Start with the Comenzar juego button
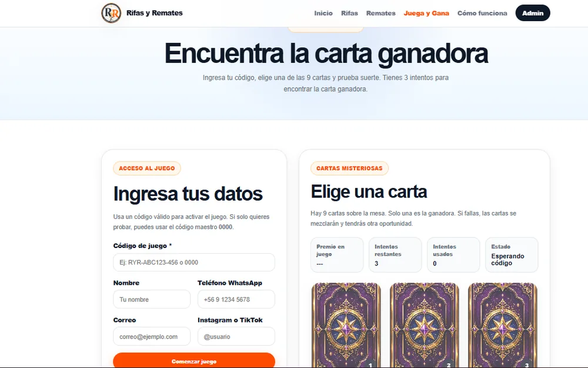This screenshot has height=368, width=588. click(194, 360)
